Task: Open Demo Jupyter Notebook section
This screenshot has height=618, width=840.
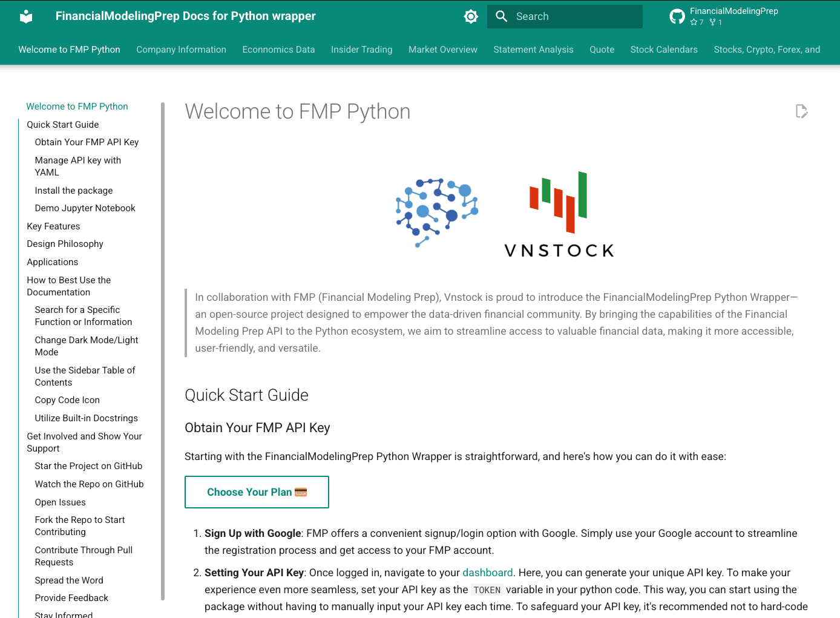Action: point(85,208)
